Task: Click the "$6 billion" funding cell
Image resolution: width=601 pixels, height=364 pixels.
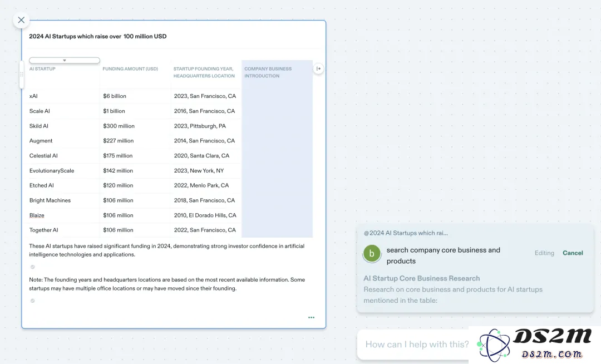Action: (115, 96)
